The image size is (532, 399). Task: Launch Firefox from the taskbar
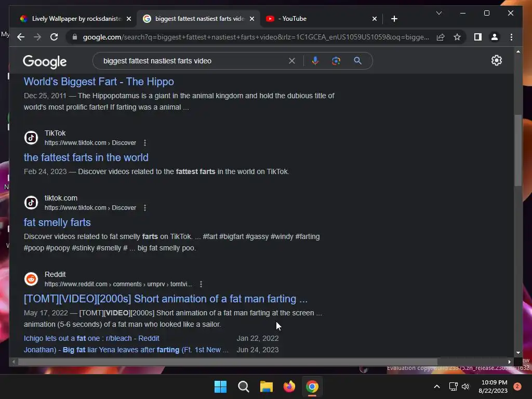click(x=289, y=387)
